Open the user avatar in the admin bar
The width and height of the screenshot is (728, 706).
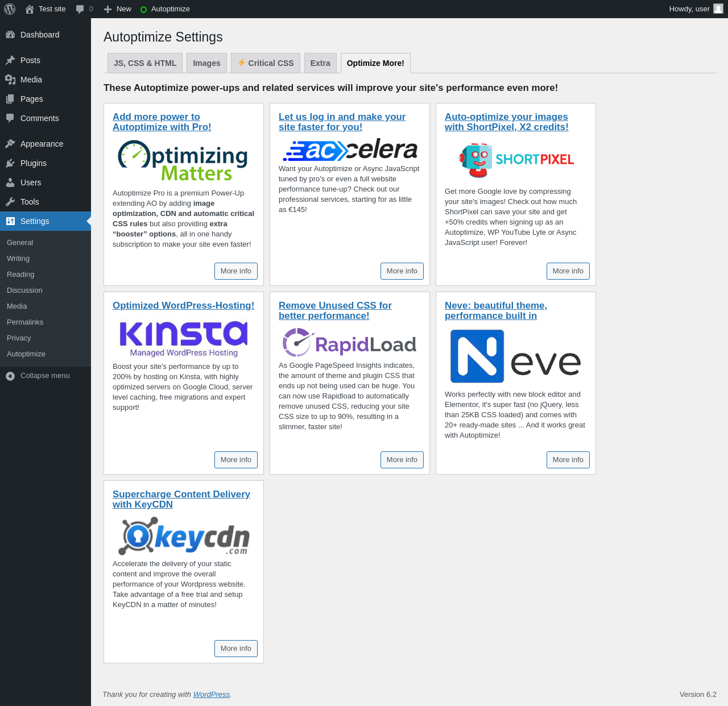coord(718,9)
